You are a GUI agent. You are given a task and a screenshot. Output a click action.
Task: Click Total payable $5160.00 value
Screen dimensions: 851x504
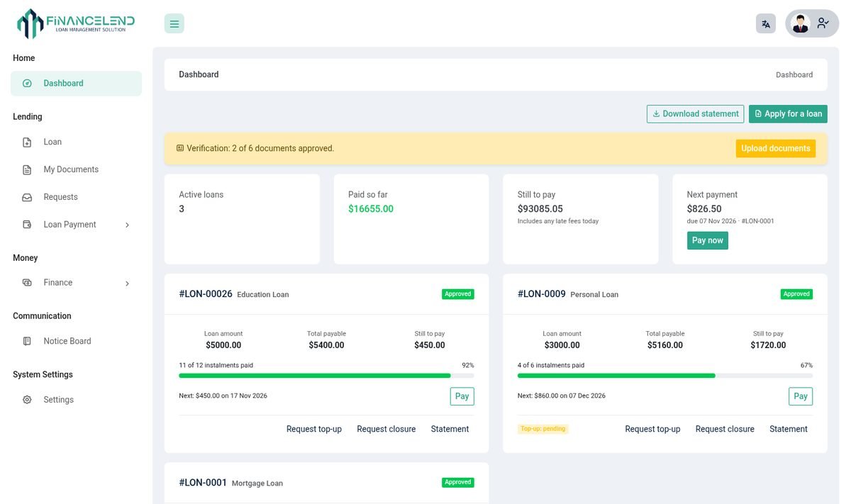point(665,345)
